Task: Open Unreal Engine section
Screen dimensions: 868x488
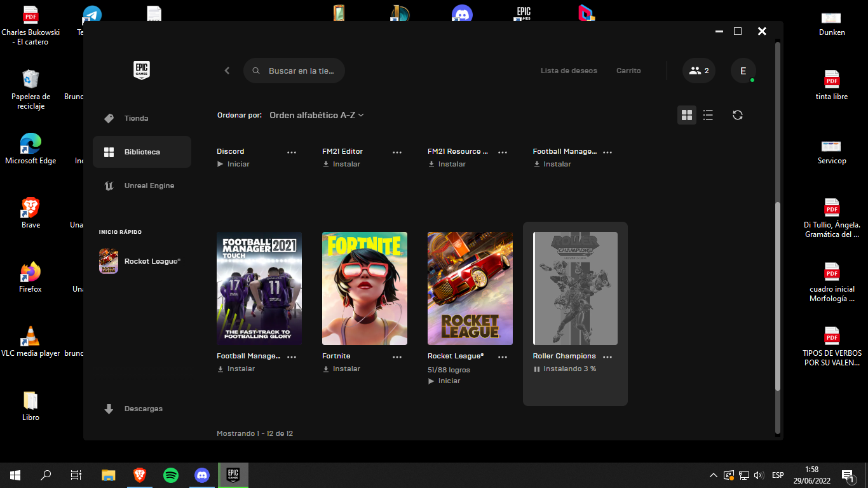Action: coord(142,186)
